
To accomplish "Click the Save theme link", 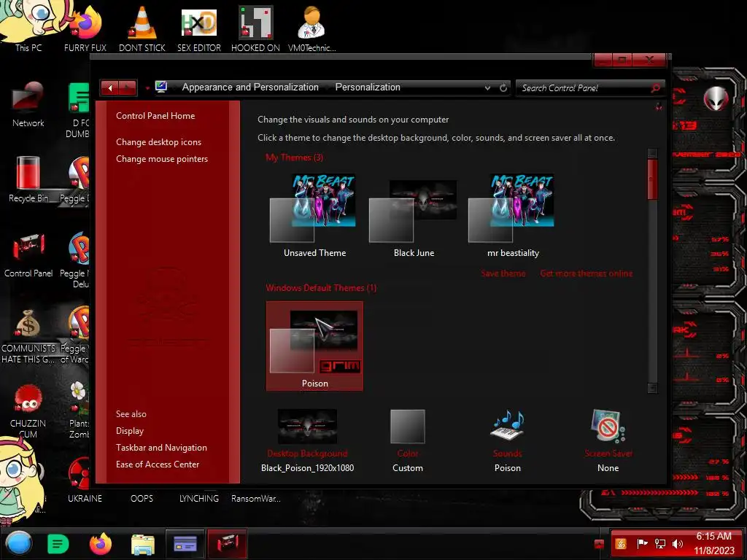I will [503, 273].
